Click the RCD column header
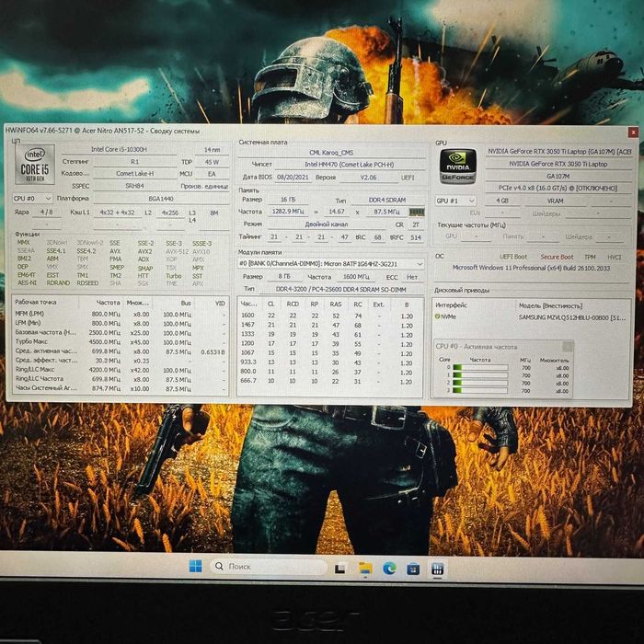This screenshot has width=644, height=644. click(x=293, y=305)
